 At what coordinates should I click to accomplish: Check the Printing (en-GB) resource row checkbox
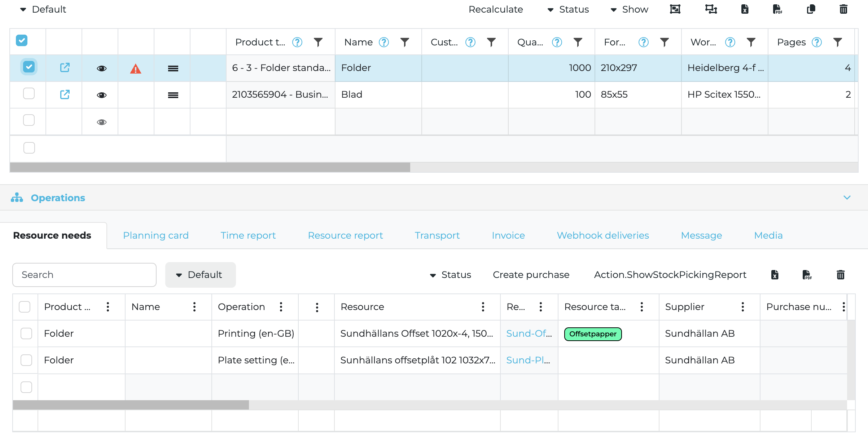pos(26,333)
